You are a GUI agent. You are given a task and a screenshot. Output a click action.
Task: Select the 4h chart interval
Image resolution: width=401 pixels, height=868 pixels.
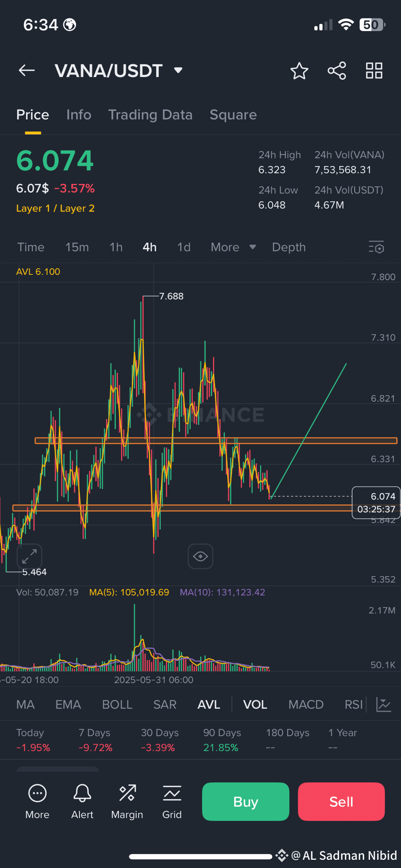tap(150, 247)
